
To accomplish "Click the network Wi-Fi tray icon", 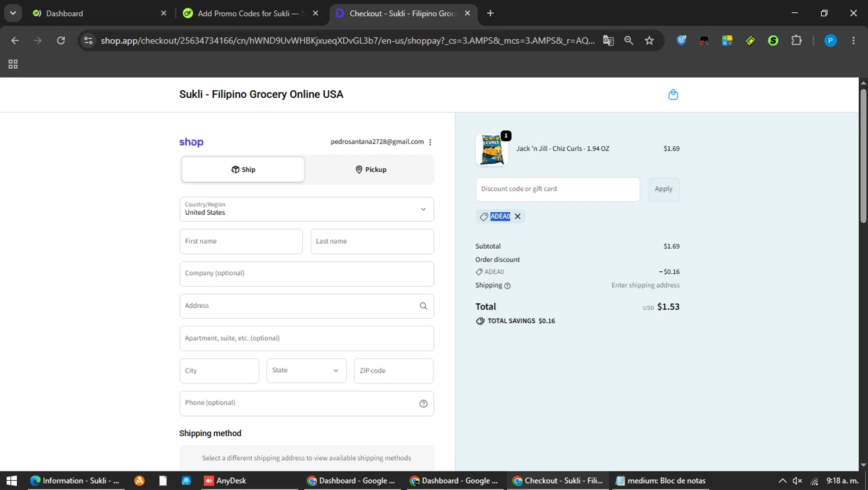I will point(815,481).
